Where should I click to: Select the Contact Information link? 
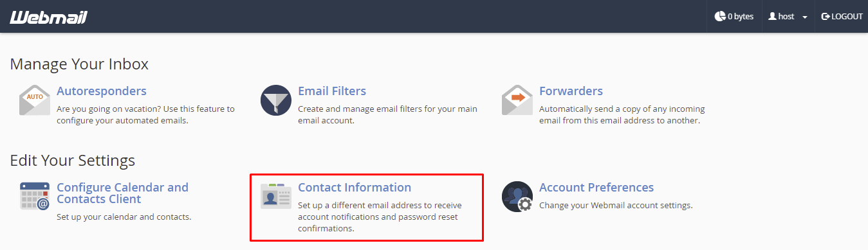(355, 188)
